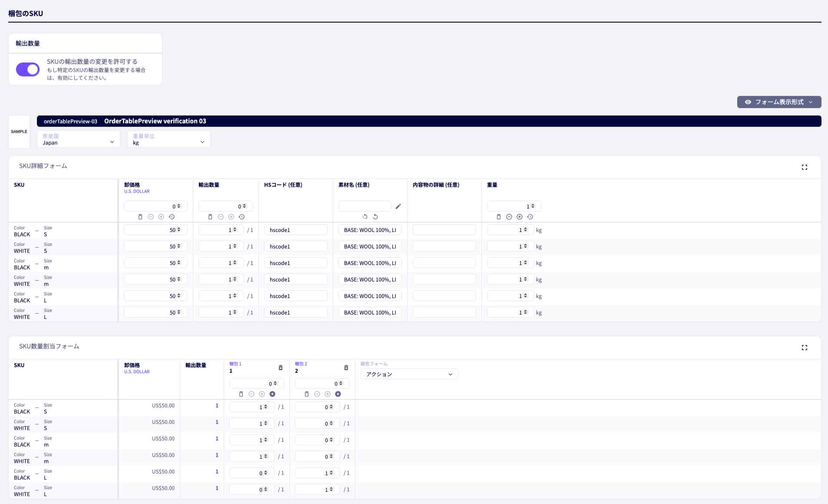This screenshot has width=828, height=504.
Task: Click 内容物の詳細 field for WHITE L row
Action: [x=444, y=312]
